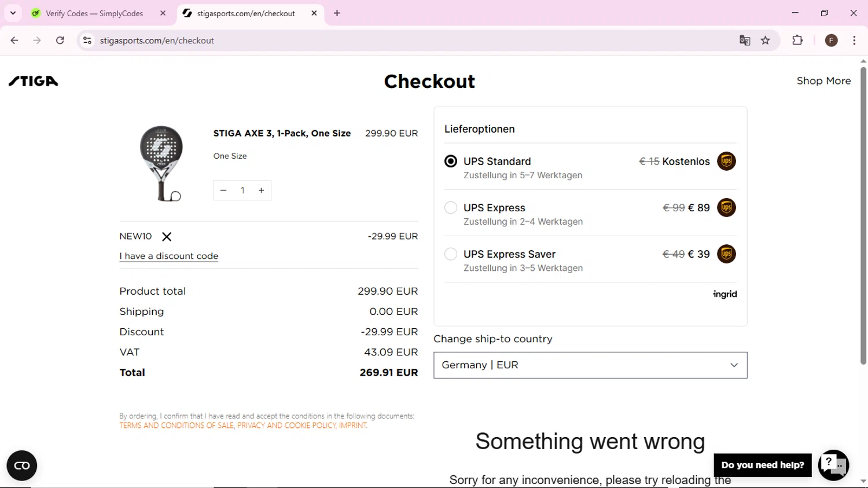
Task: Click UPS logo next to UPS Express
Action: click(x=726, y=208)
